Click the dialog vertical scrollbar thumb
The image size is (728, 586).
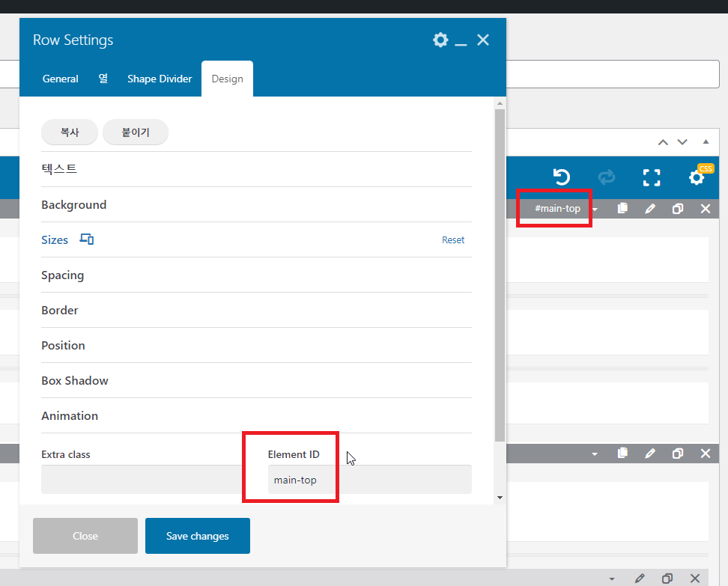pyautogui.click(x=500, y=275)
